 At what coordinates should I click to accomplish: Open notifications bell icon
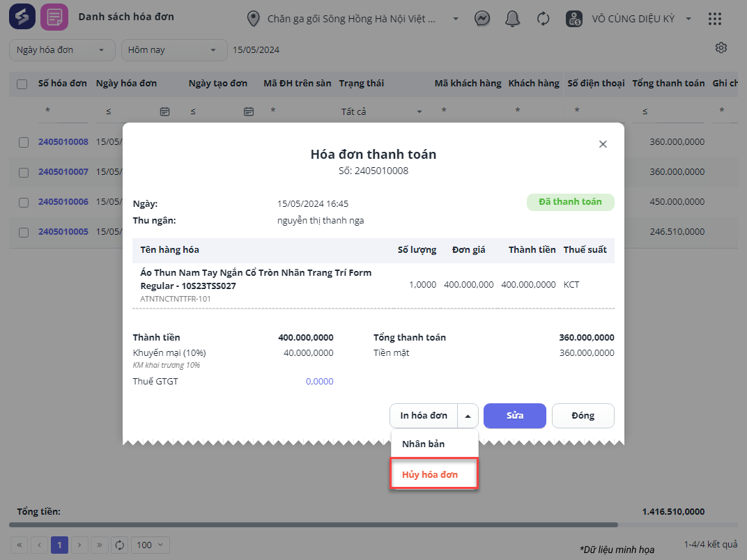click(x=512, y=19)
